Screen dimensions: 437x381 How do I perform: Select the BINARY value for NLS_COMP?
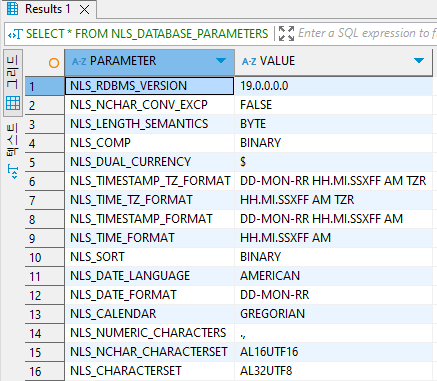pos(333,143)
